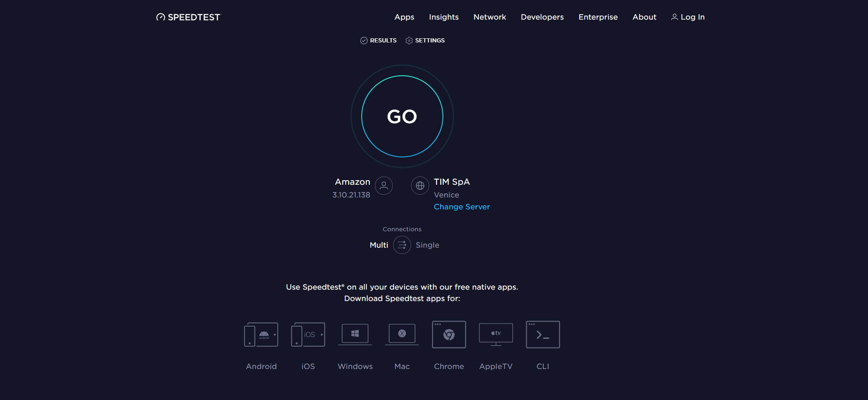The width and height of the screenshot is (868, 400).
Task: Click the TIM SpA server name
Action: coord(452,182)
